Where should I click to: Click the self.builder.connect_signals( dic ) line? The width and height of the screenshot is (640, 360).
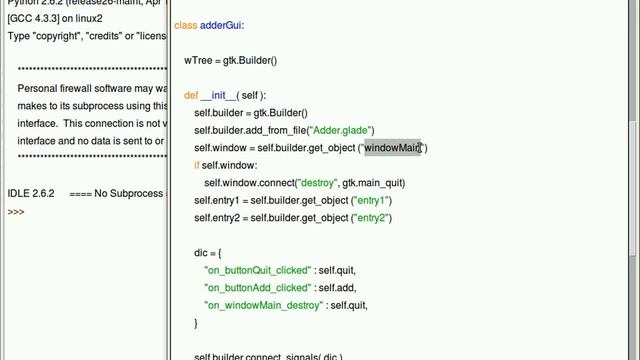(268, 356)
